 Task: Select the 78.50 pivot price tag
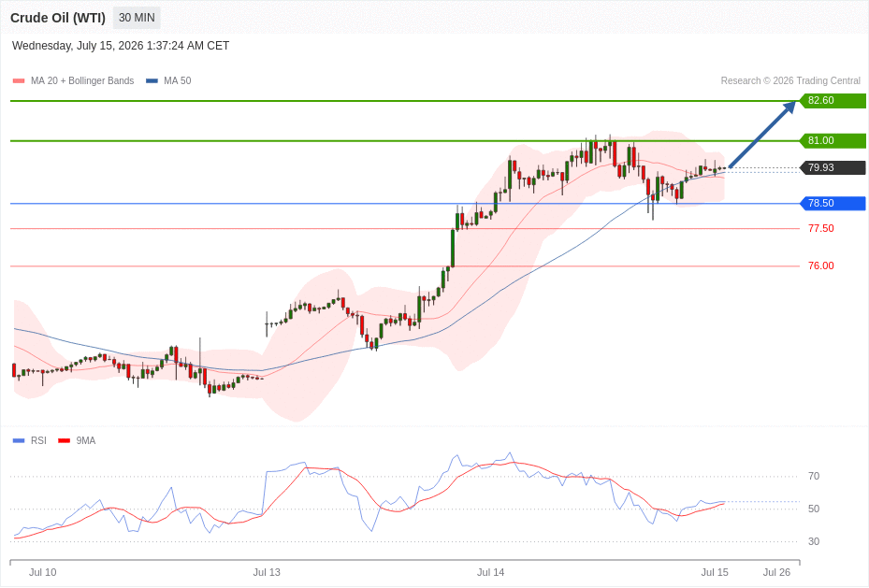(833, 203)
